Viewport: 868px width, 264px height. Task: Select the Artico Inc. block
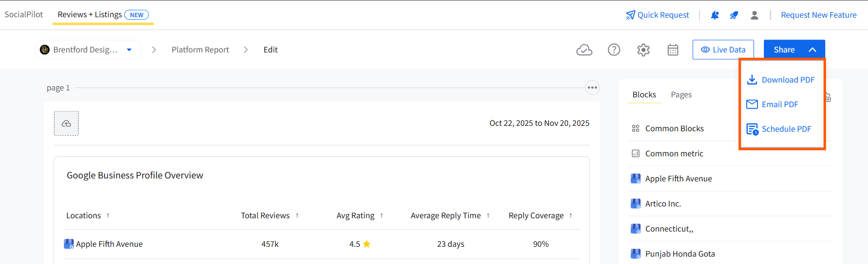730,204
